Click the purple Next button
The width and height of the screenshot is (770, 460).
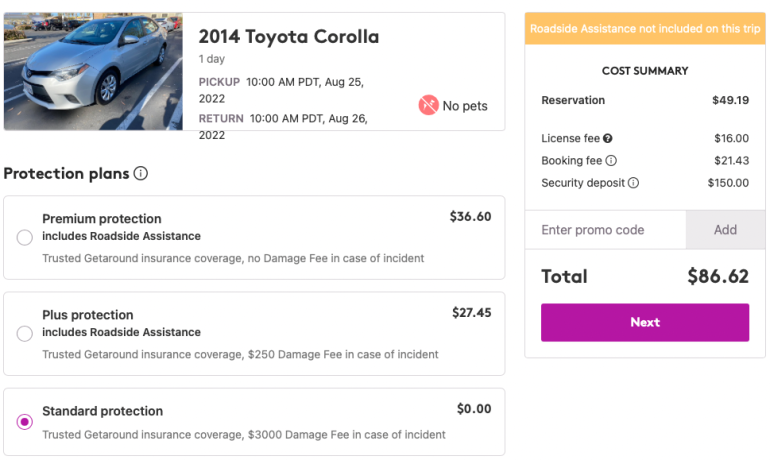pyautogui.click(x=645, y=322)
